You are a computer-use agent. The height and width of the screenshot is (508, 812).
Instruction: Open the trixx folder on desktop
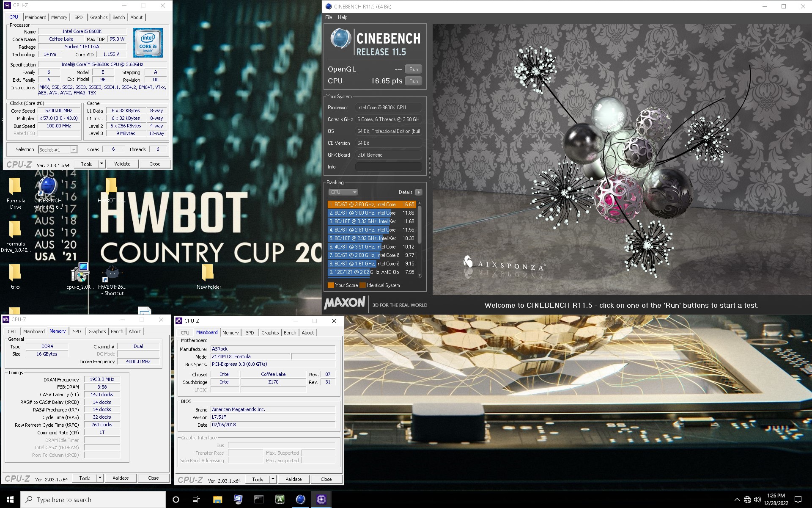(x=15, y=277)
